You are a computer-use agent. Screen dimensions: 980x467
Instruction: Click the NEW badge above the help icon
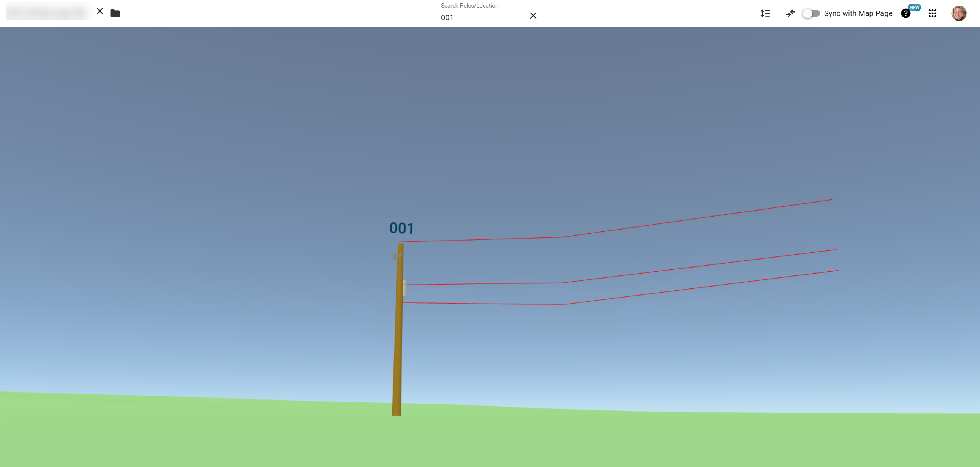[x=914, y=7]
